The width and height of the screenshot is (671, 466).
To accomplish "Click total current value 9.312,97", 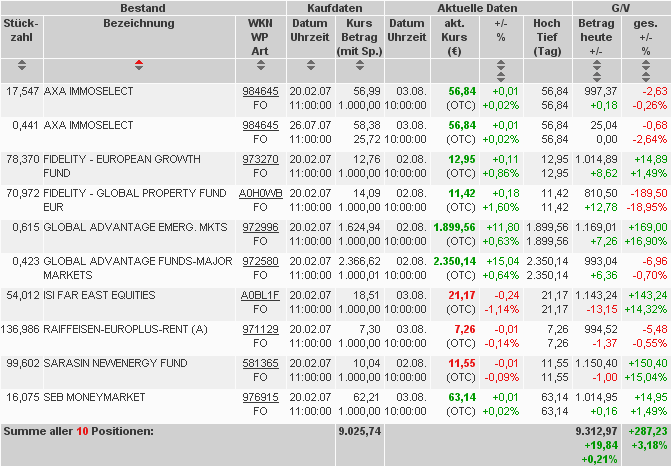I will pyautogui.click(x=597, y=431).
